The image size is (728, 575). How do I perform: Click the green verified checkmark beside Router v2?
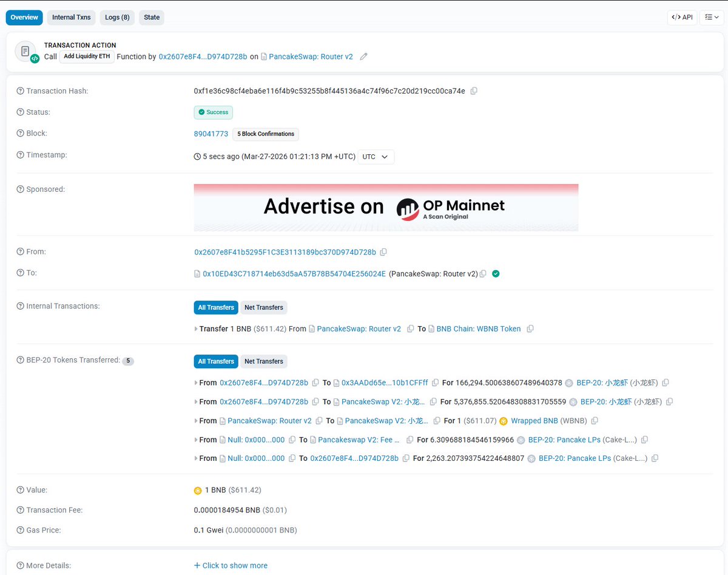pos(496,274)
